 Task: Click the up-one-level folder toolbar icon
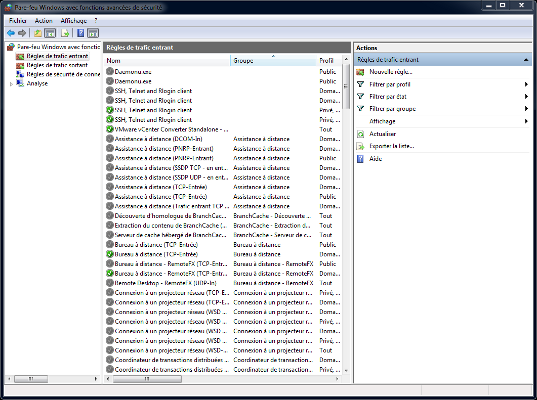[38, 33]
